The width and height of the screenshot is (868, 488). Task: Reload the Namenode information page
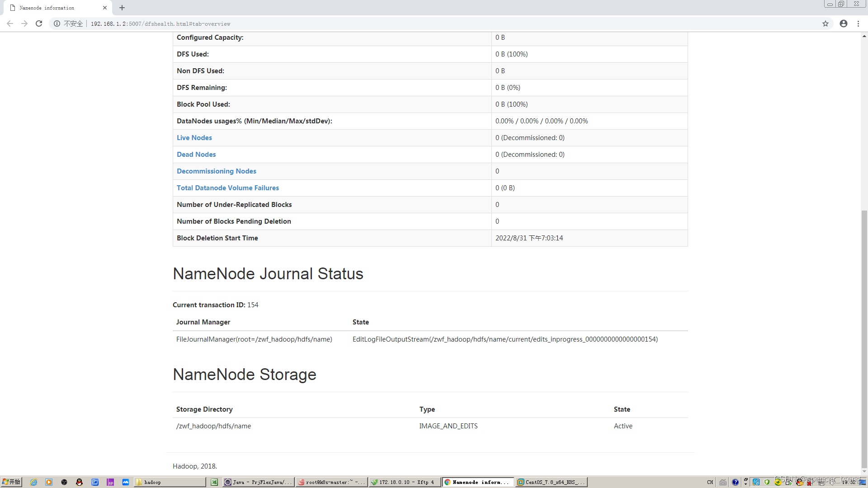pyautogui.click(x=39, y=23)
